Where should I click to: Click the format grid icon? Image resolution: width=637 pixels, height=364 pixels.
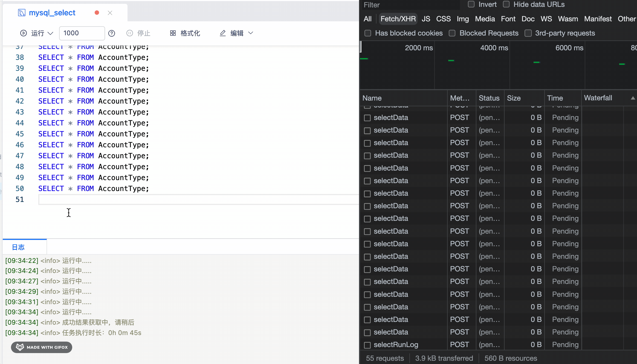173,33
